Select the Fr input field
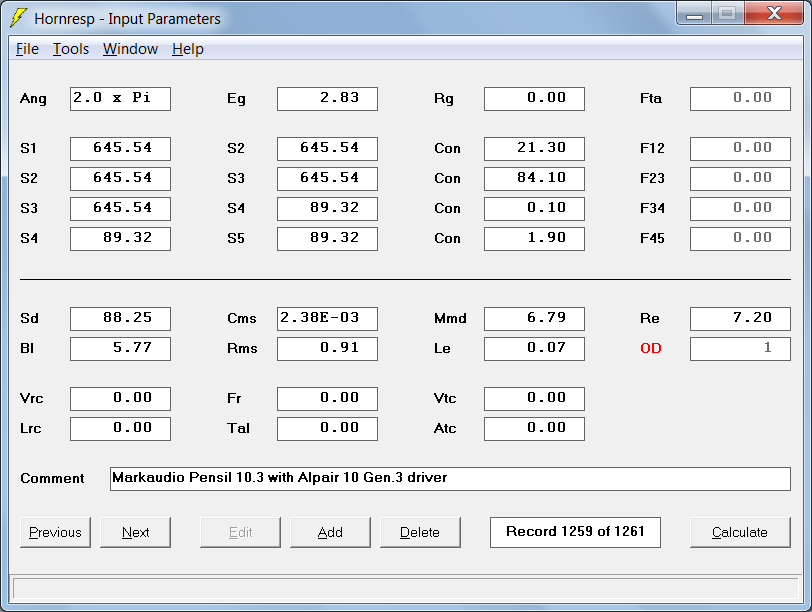This screenshot has height=612, width=812. 327,399
